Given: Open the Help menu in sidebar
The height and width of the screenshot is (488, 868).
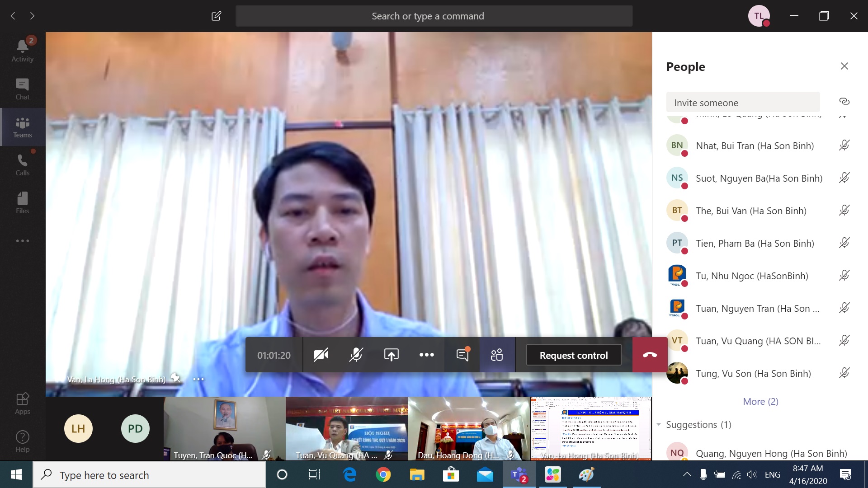Looking at the screenshot, I should 23,441.
